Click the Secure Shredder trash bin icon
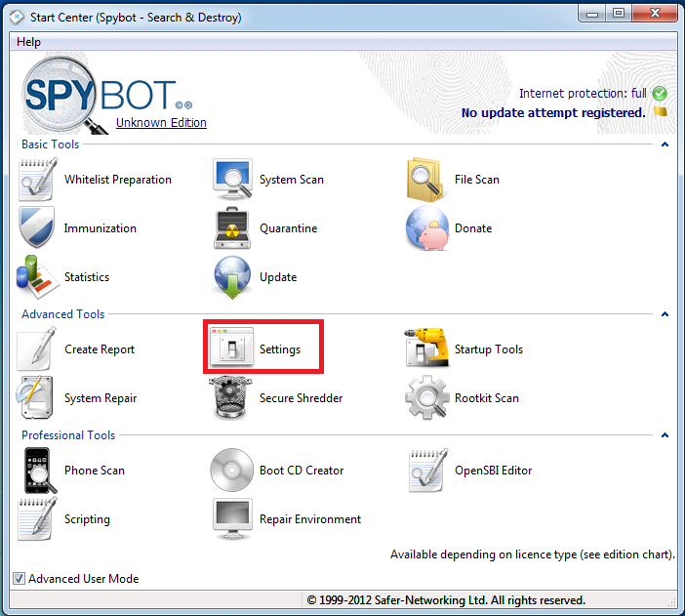Screen dimensions: 685x616 click(230, 398)
